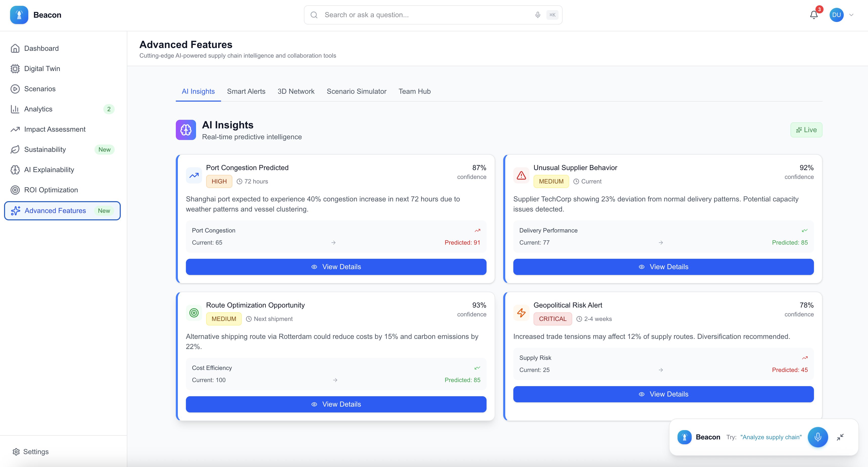Click the notification bell icon
The width and height of the screenshot is (868, 467).
[x=814, y=15]
